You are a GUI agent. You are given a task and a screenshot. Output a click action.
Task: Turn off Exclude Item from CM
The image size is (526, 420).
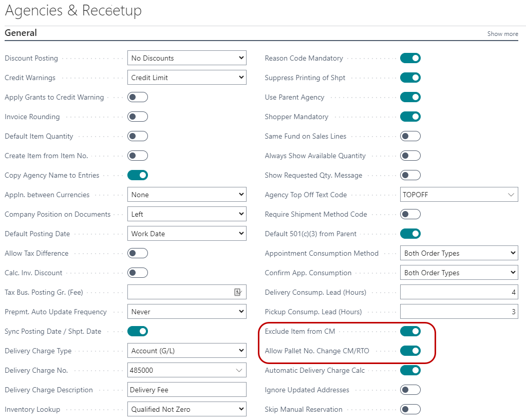coord(410,331)
